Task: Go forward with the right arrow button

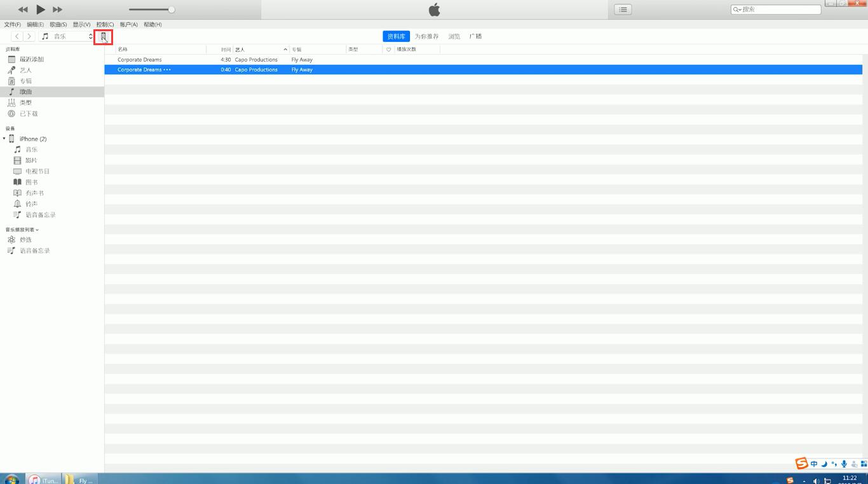Action: 29,36
